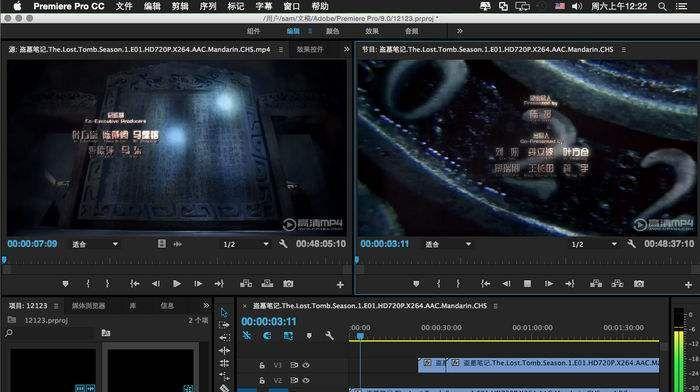Open Program monitor button editor plus icon
The width and height of the screenshot is (700, 392).
[688, 284]
